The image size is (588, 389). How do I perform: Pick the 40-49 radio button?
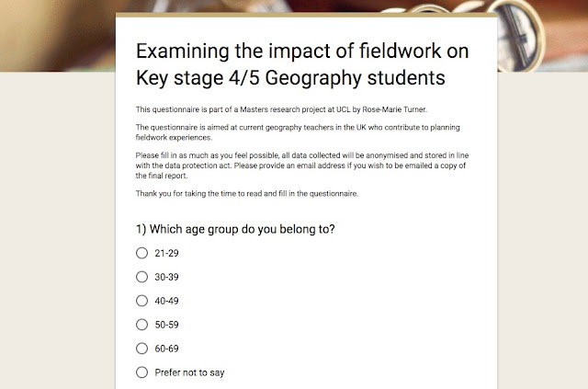tap(141, 301)
